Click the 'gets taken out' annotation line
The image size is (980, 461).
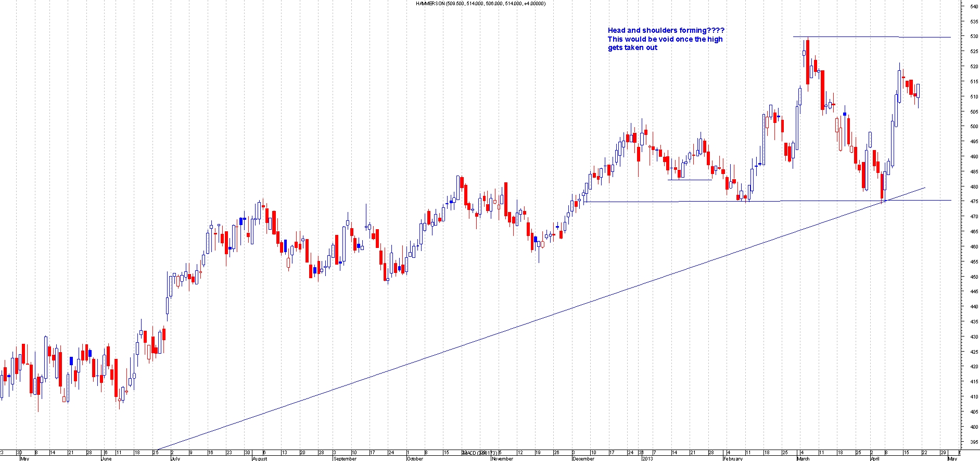pyautogui.click(x=632, y=48)
